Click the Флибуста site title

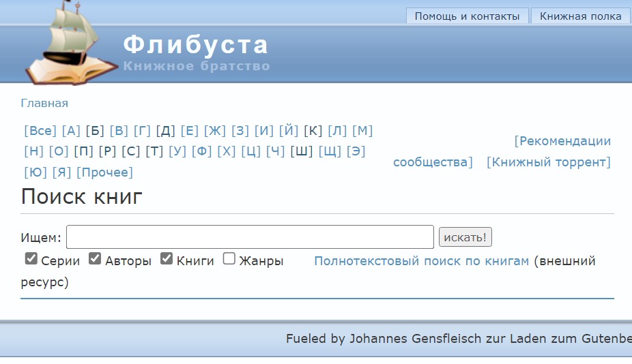[x=195, y=44]
